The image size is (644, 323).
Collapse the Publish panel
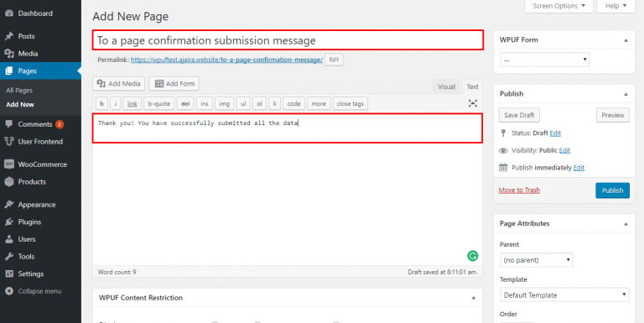(x=626, y=94)
